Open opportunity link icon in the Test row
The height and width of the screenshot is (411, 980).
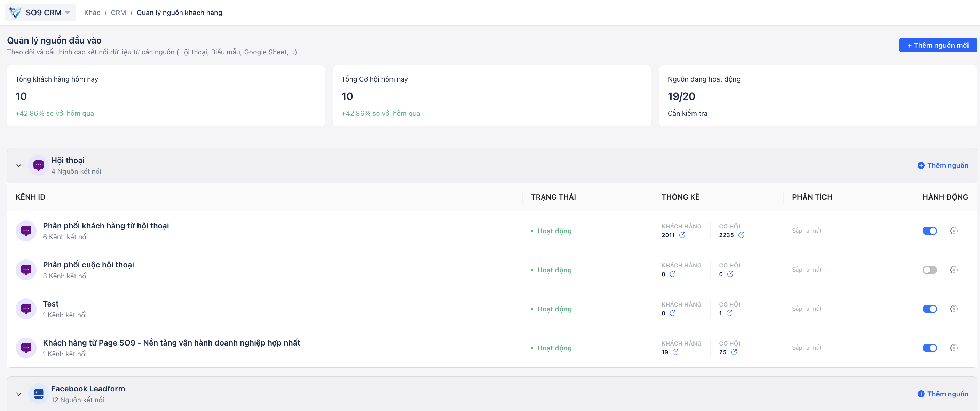click(x=729, y=313)
